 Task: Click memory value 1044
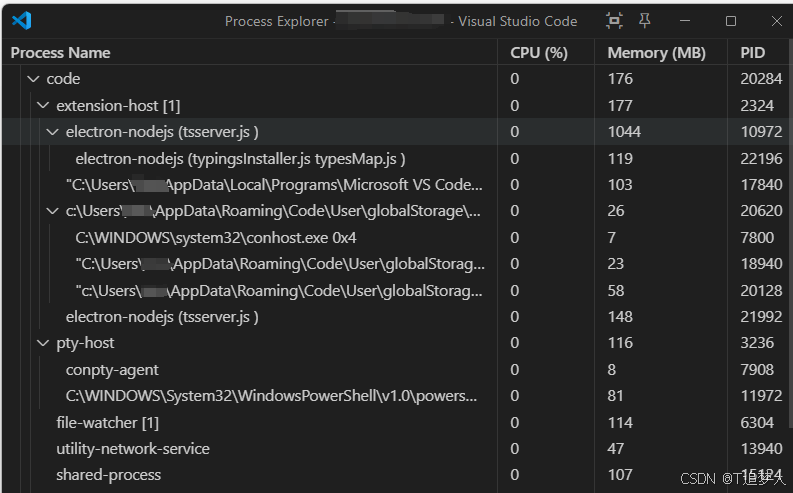pos(624,132)
